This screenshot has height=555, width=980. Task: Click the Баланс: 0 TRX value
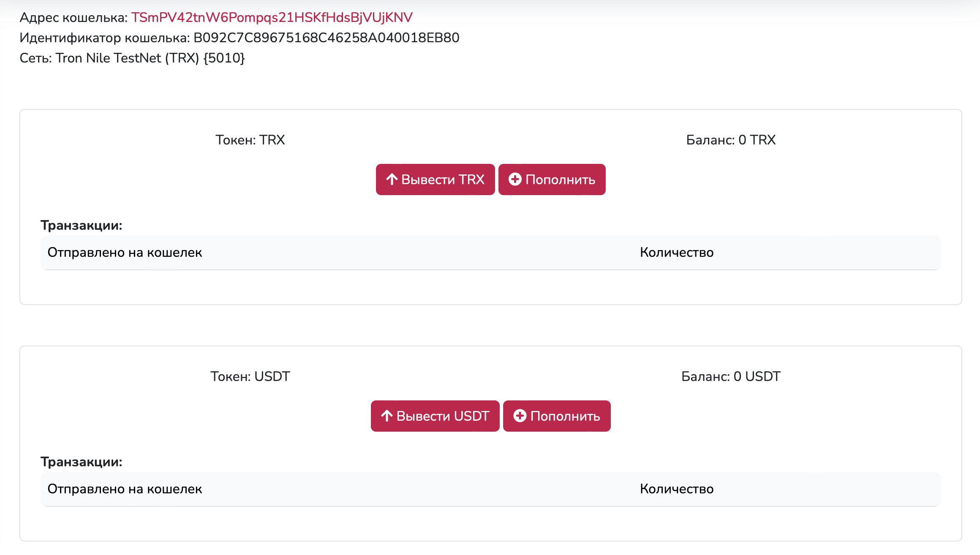coord(731,140)
